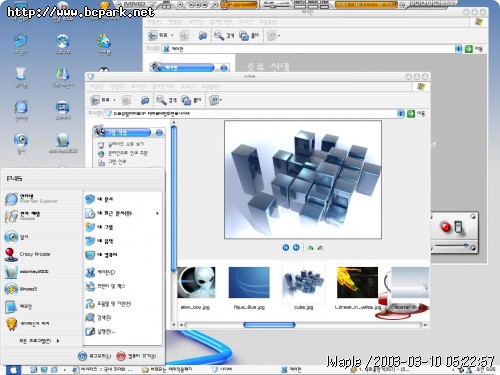Rotate picture clockwise in filmstrip view

tap(311, 248)
